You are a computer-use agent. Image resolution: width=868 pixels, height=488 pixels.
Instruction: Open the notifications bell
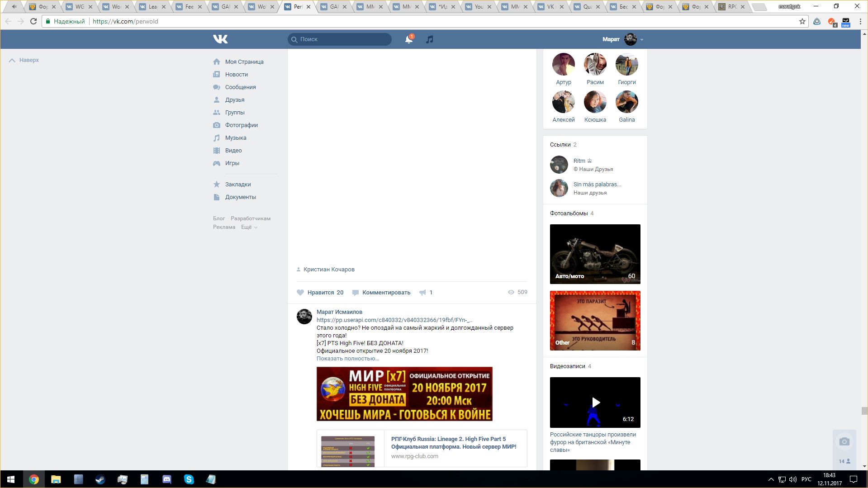tap(408, 39)
